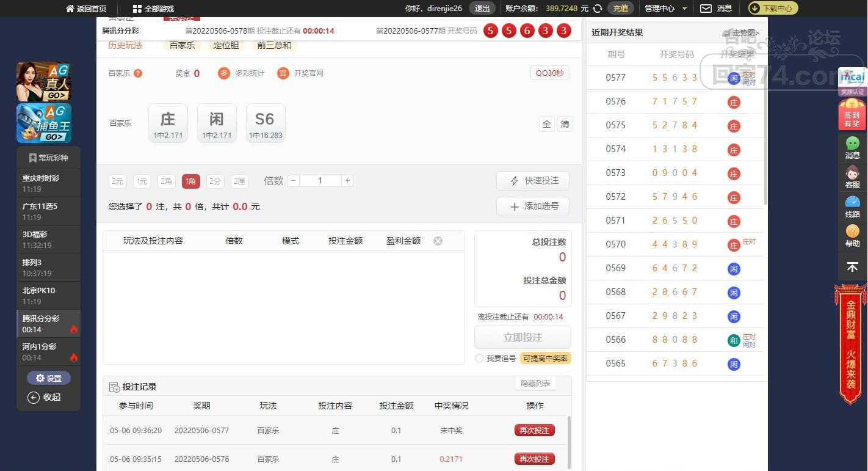Open 线路 line speed icon

[852, 206]
